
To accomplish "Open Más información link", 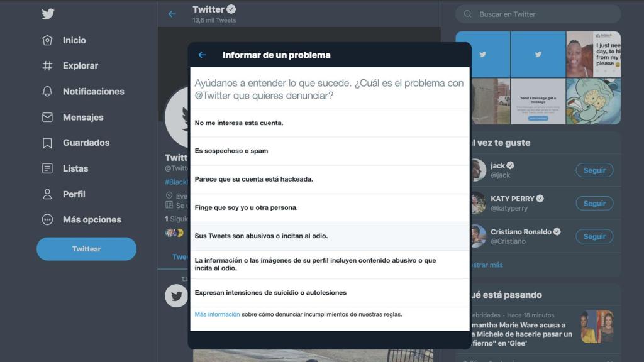I will (217, 314).
